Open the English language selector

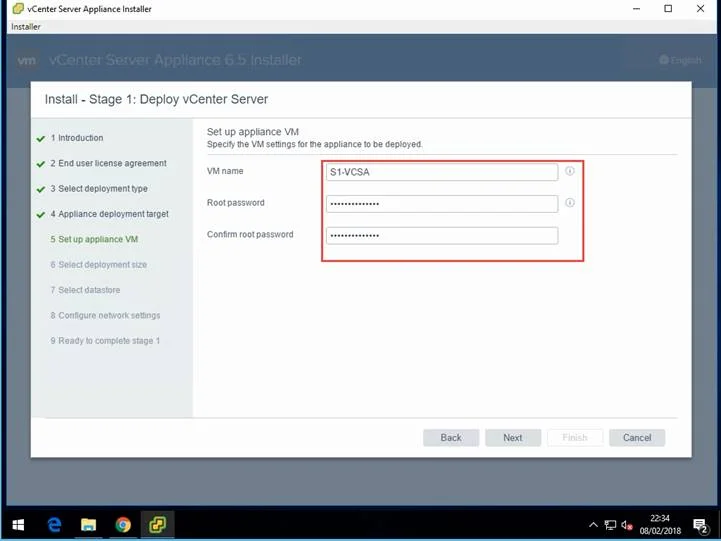coord(680,60)
